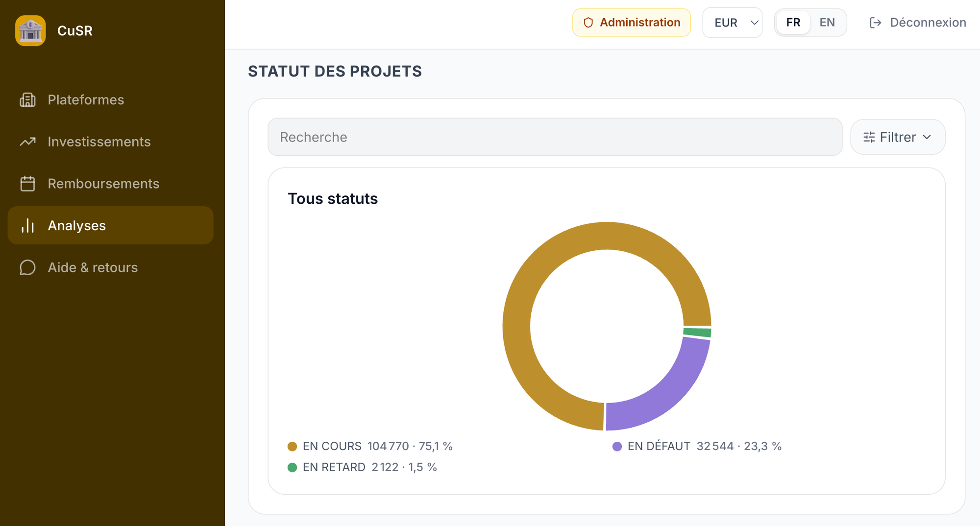Click the filter sliders icon
This screenshot has width=980, height=526.
[x=869, y=137]
